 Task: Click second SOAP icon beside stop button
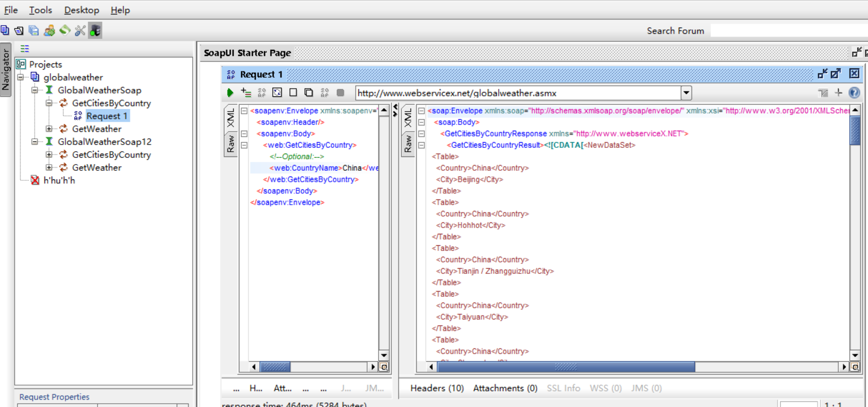(x=325, y=93)
